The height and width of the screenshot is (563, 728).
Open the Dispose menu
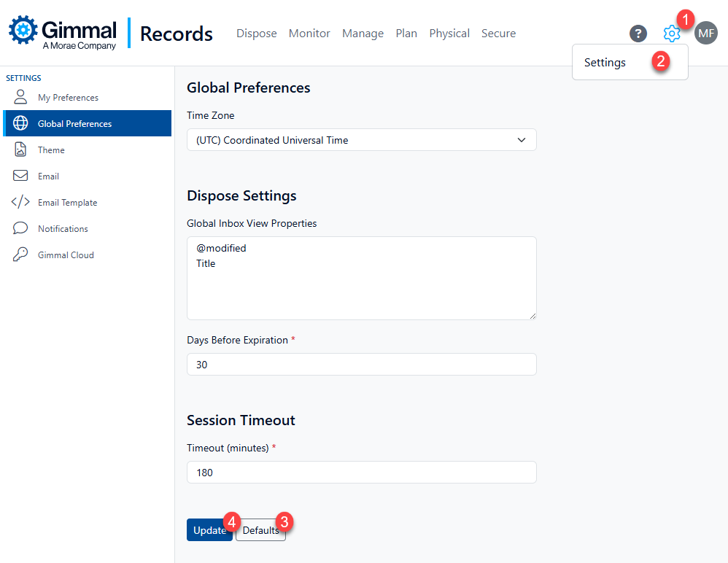pos(256,34)
